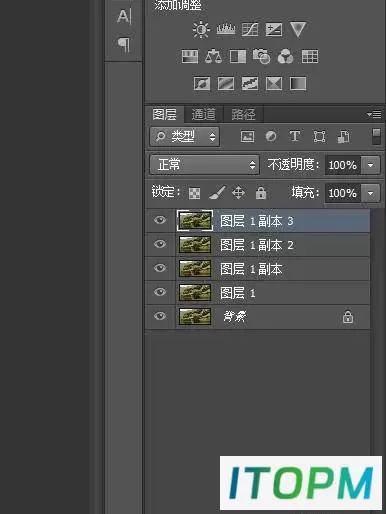This screenshot has height=514, width=386.
Task: Add a Levels adjustment layer
Action: (x=226, y=29)
